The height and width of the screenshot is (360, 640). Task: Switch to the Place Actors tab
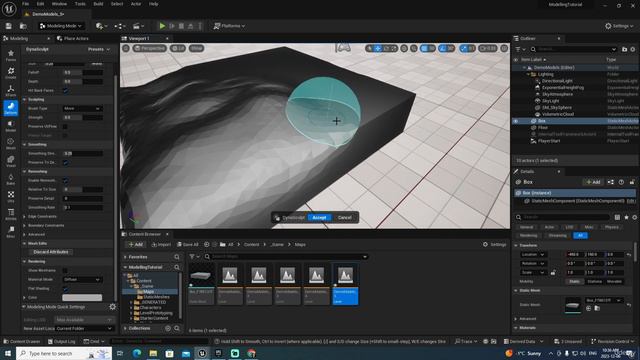click(x=73, y=38)
